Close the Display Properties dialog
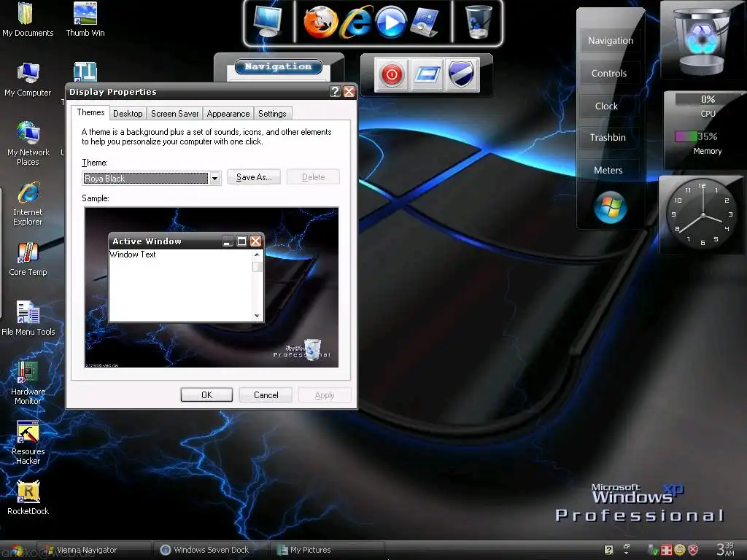747x560 pixels. 349,91
